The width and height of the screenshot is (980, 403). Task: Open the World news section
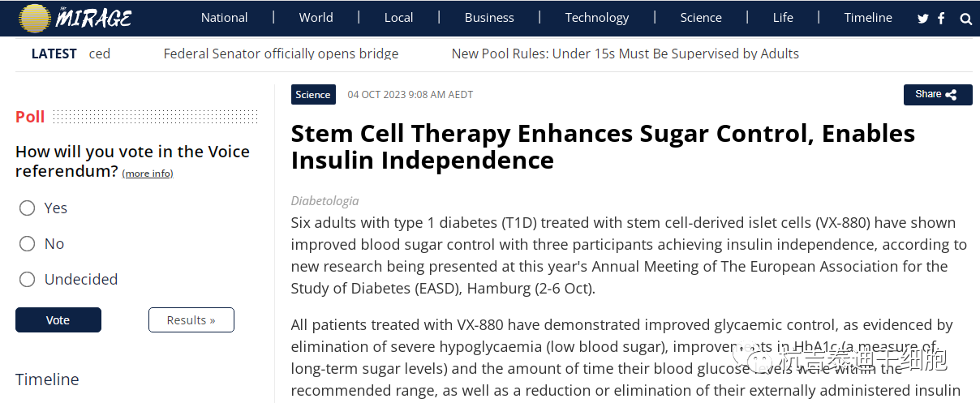(x=316, y=18)
